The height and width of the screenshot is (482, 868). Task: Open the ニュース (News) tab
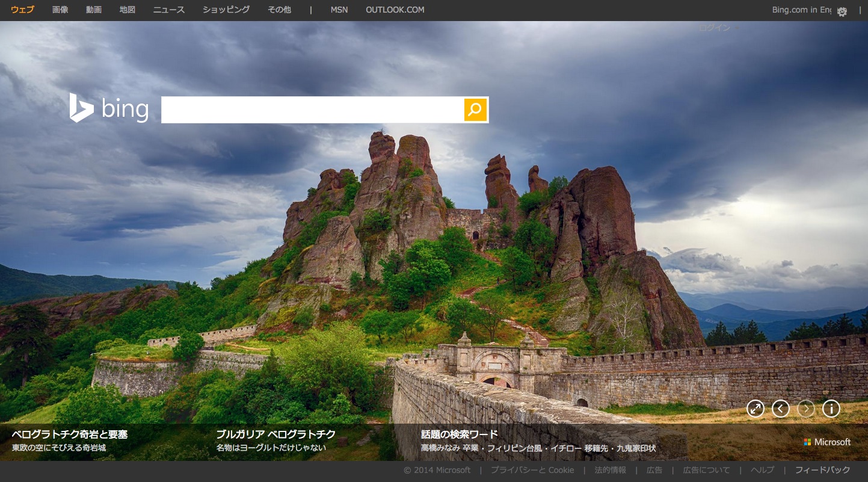tap(169, 10)
